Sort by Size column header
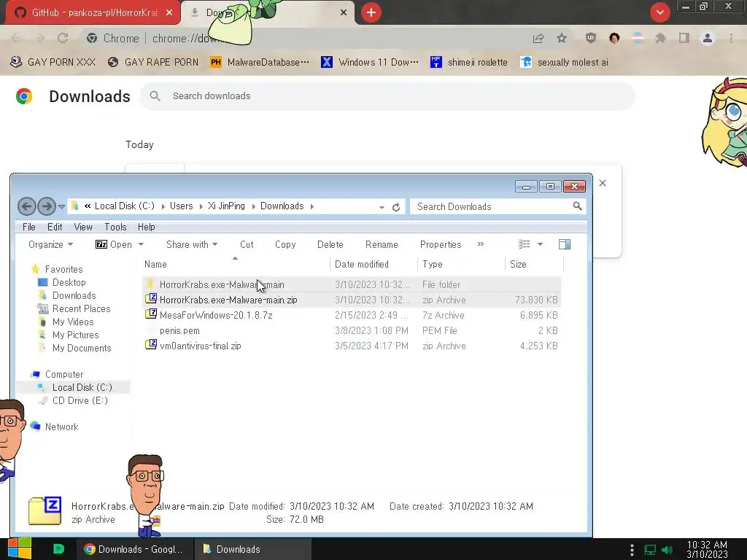The image size is (747, 560). click(534, 264)
